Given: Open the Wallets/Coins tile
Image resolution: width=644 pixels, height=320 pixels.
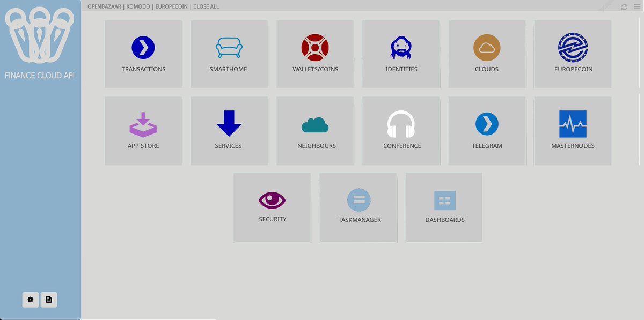Looking at the screenshot, I should point(315,54).
